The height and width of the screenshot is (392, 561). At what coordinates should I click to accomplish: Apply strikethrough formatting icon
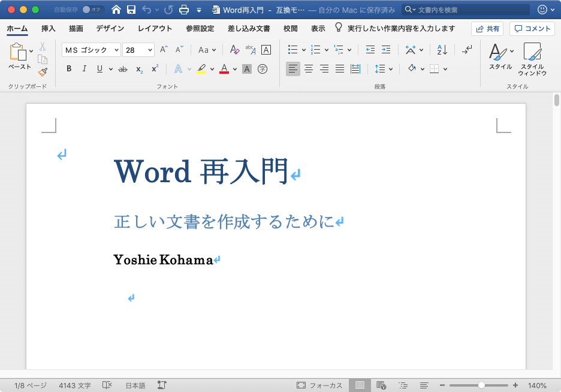click(x=123, y=69)
